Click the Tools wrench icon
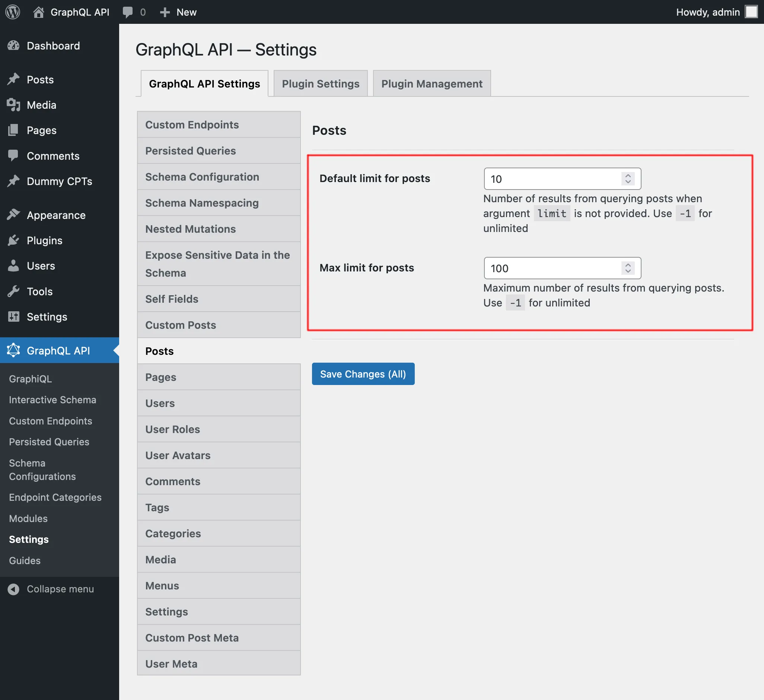This screenshot has width=764, height=700. click(x=13, y=292)
